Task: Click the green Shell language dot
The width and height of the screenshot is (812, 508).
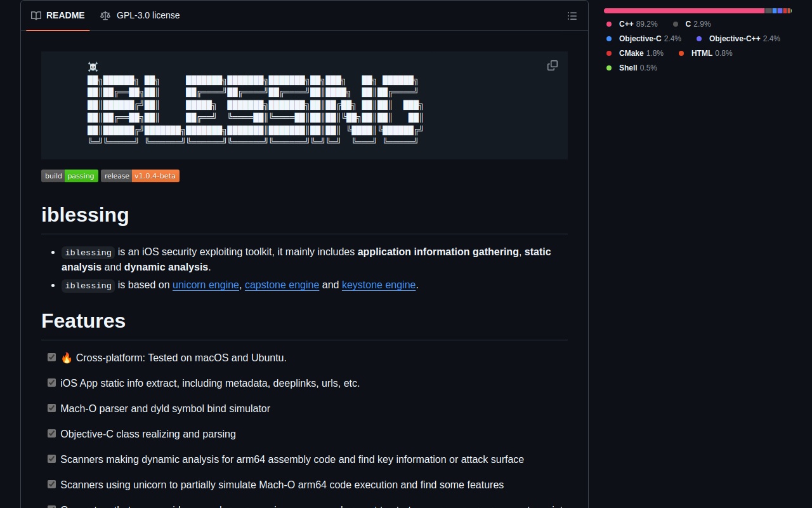Action: click(609, 68)
